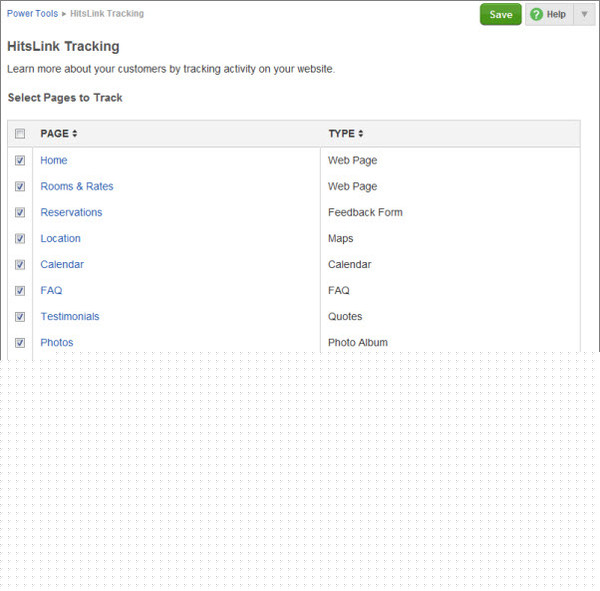
Task: Uncheck the Calendar page checkbox
Action: pyautogui.click(x=20, y=264)
